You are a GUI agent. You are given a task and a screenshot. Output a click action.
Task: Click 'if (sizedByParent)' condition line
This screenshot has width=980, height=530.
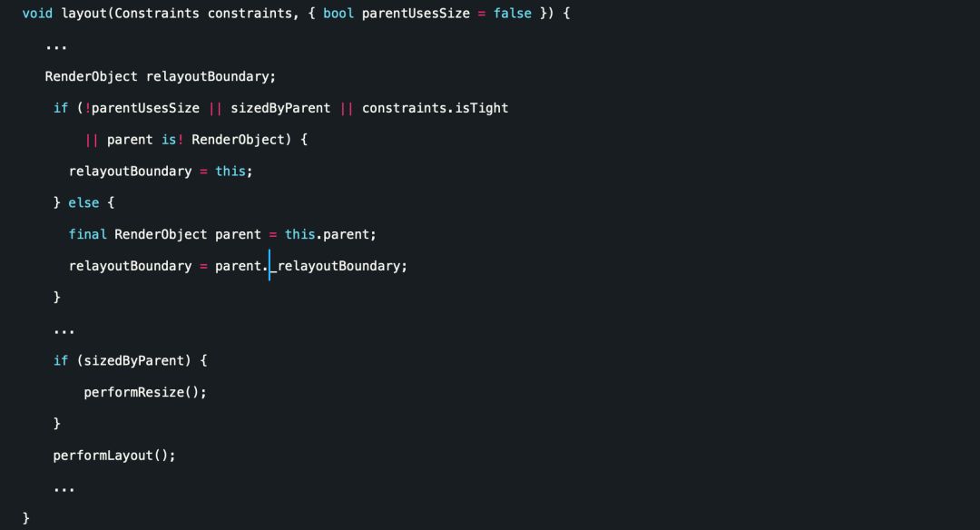coord(130,360)
